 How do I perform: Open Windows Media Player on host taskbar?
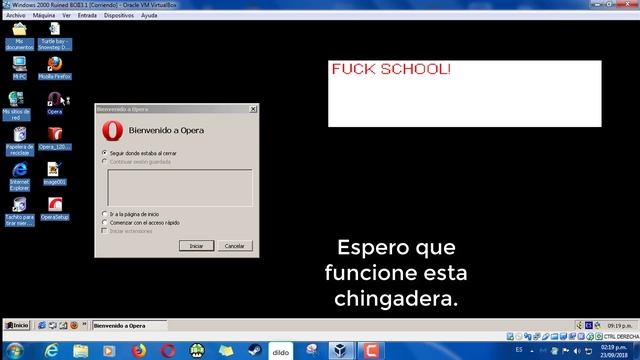(x=109, y=351)
